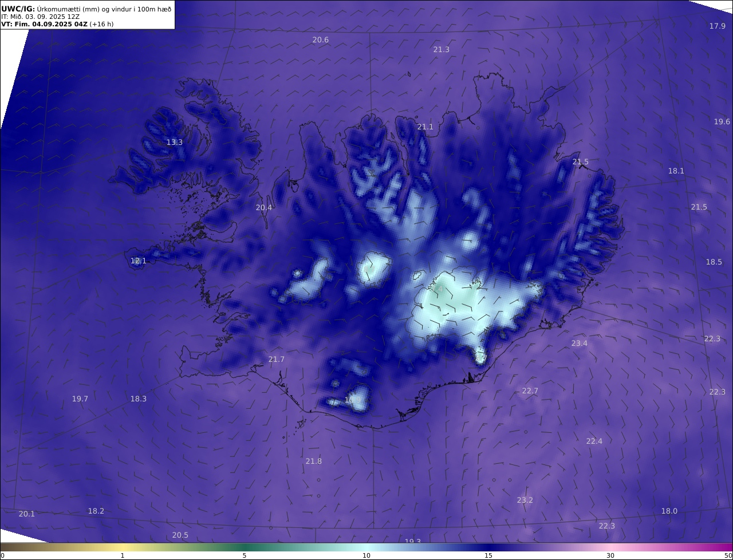Click the 17.9 value on the map
This screenshot has width=733, height=560.
click(718, 26)
